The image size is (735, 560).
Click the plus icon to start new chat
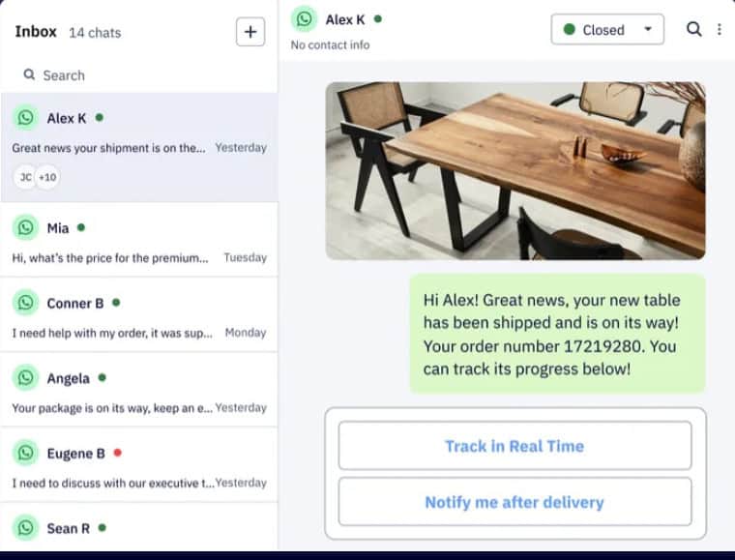click(250, 32)
